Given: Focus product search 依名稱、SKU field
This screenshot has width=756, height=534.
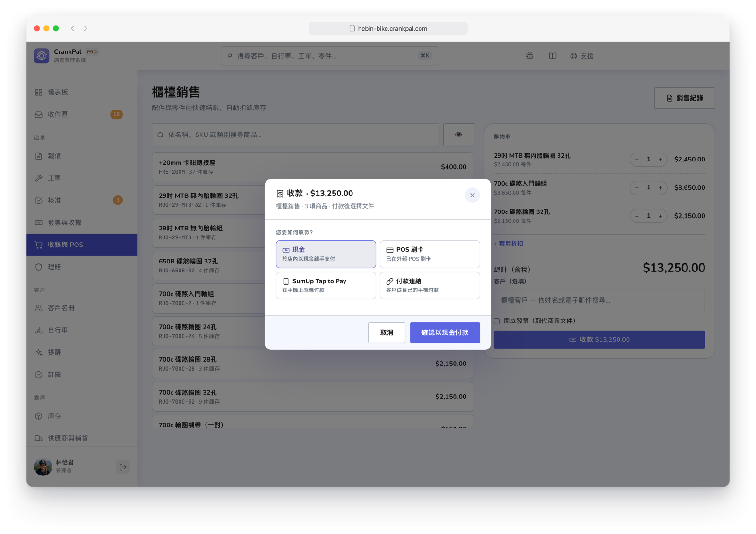Looking at the screenshot, I should coord(295,135).
